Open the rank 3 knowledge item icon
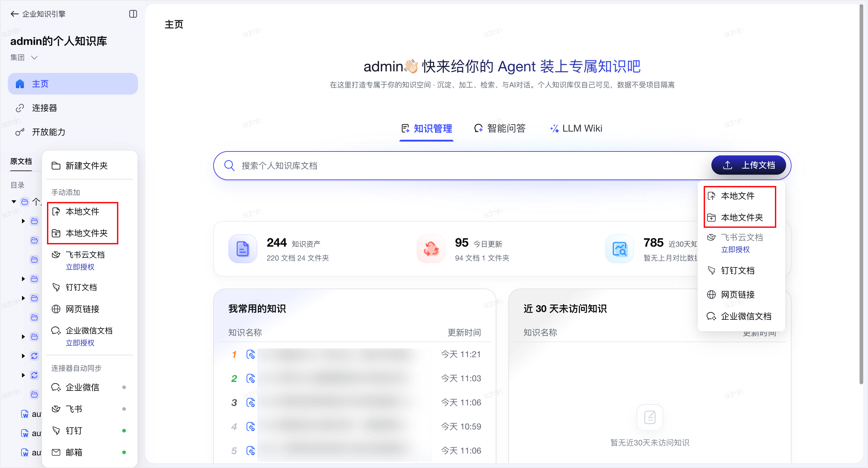The width and height of the screenshot is (868, 468). tap(251, 403)
